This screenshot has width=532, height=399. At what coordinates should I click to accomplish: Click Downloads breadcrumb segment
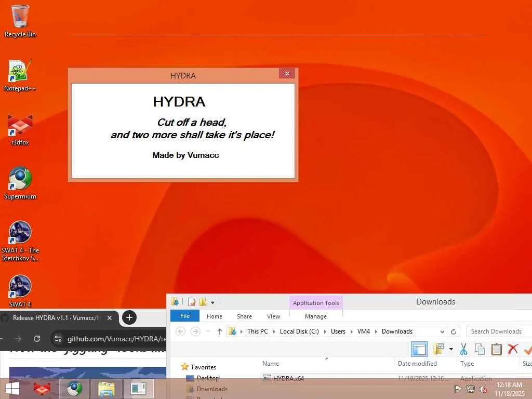coord(397,331)
